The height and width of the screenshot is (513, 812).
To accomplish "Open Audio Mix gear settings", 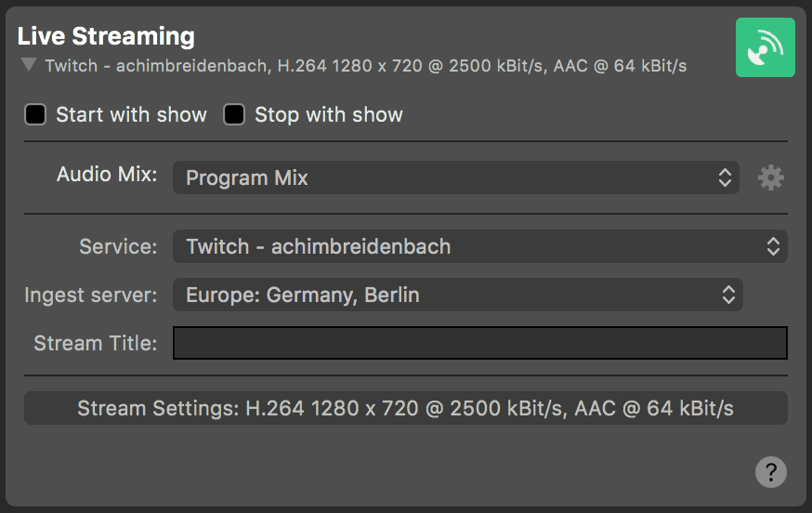I will 770,178.
